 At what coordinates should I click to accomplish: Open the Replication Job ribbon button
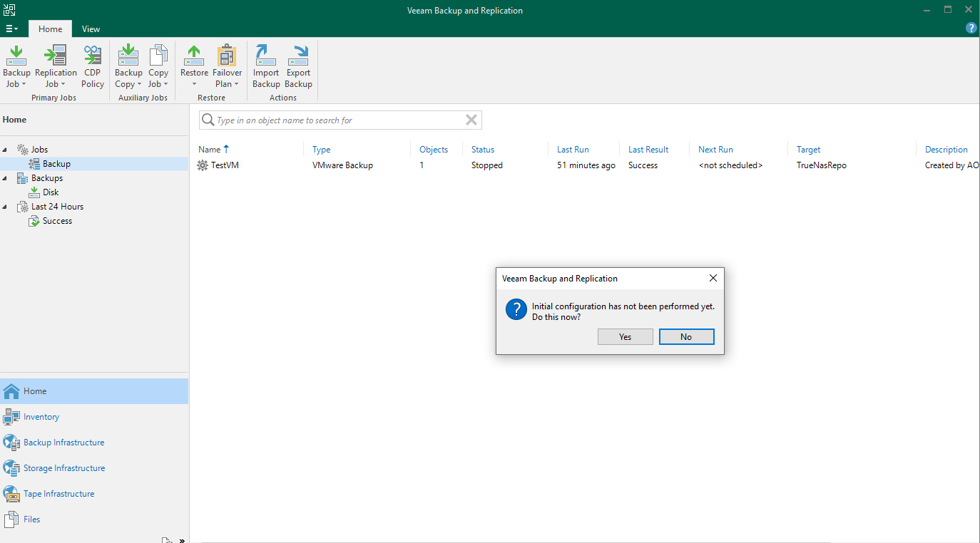click(56, 66)
